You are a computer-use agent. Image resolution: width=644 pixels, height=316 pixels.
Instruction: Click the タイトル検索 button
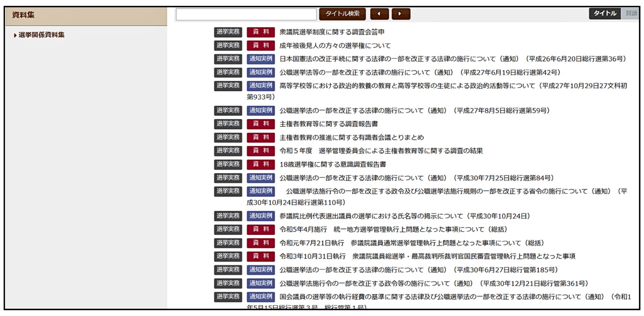coord(342,14)
